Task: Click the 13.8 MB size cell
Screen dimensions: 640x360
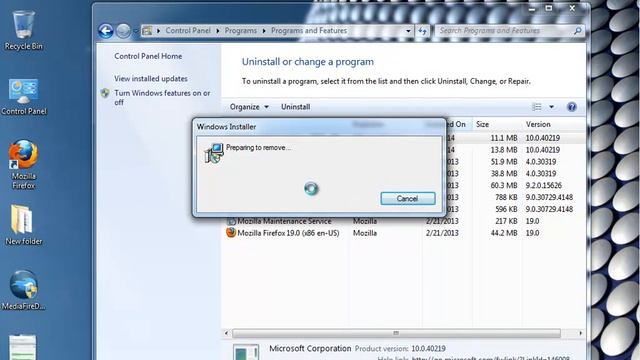Action: 504,150
